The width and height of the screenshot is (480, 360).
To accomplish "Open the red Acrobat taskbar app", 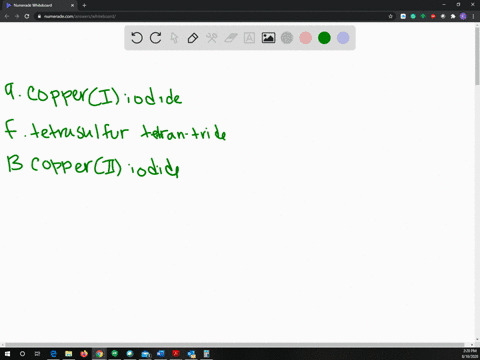I will (176, 354).
